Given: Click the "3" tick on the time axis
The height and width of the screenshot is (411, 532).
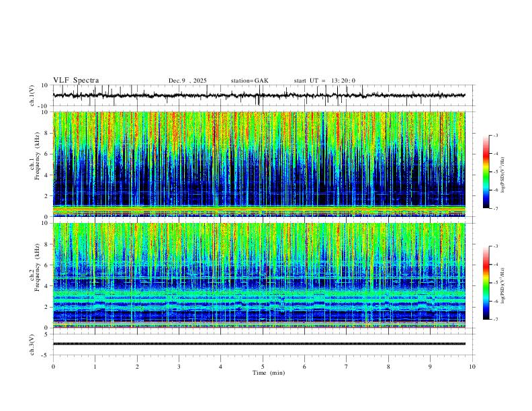Looking at the screenshot, I should point(179,367).
